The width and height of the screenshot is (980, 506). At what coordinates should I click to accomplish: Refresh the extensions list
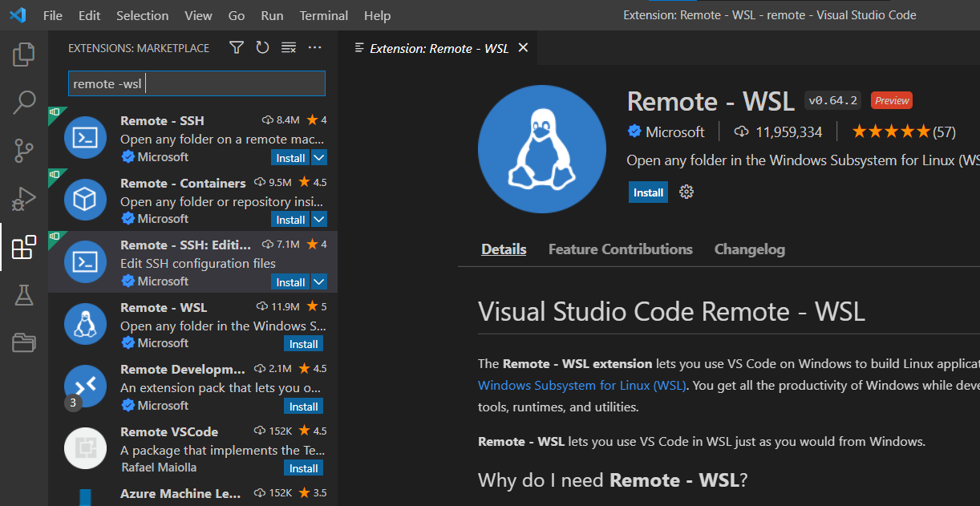tap(262, 47)
